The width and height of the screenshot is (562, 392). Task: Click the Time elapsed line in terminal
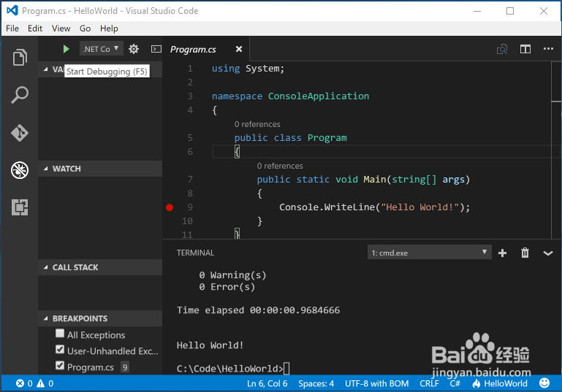tap(258, 310)
